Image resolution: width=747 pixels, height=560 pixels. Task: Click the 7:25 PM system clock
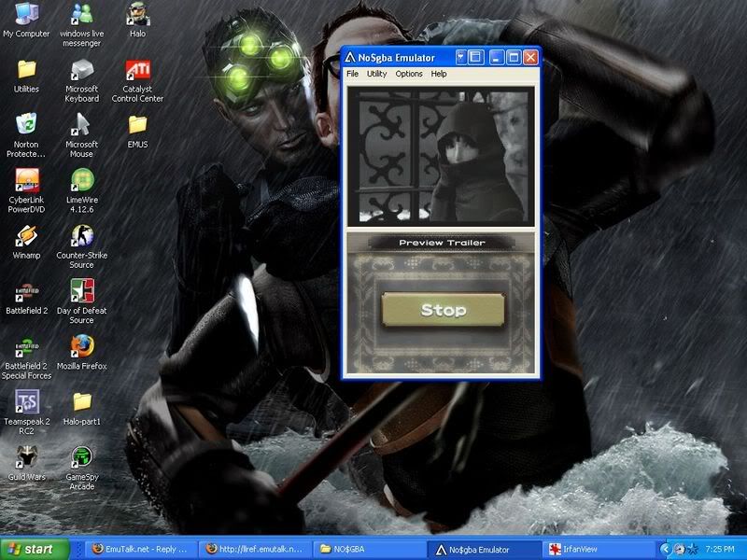pos(720,550)
